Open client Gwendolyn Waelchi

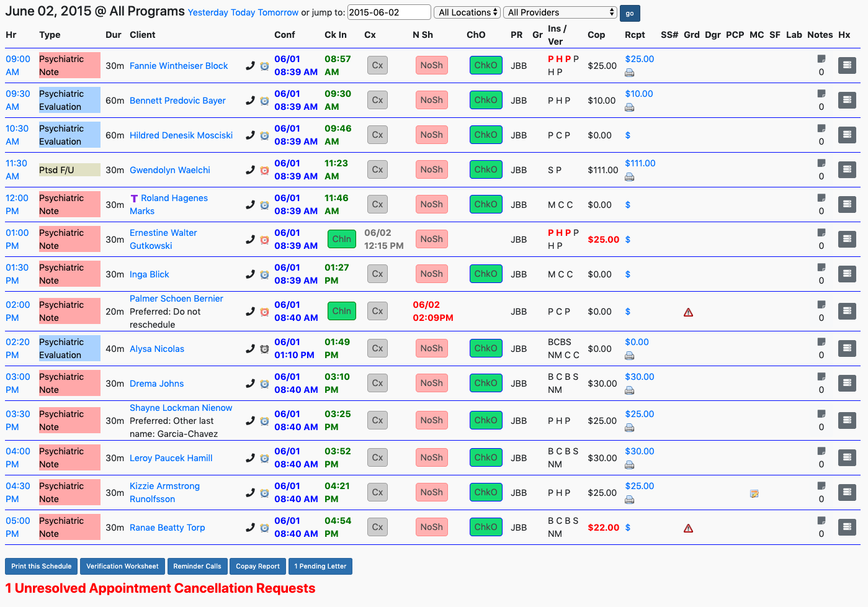click(x=170, y=170)
